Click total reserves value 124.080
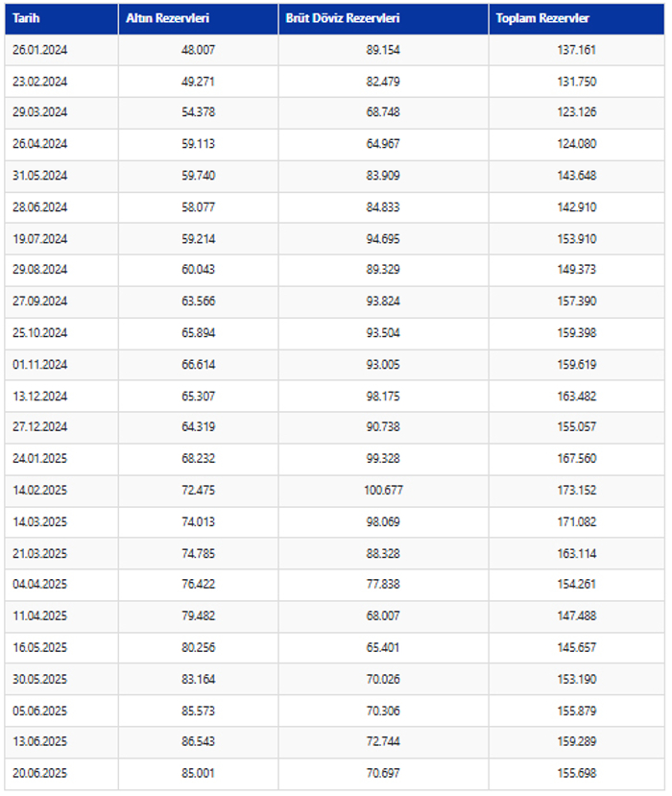This screenshot has height=796, width=672. tap(577, 144)
